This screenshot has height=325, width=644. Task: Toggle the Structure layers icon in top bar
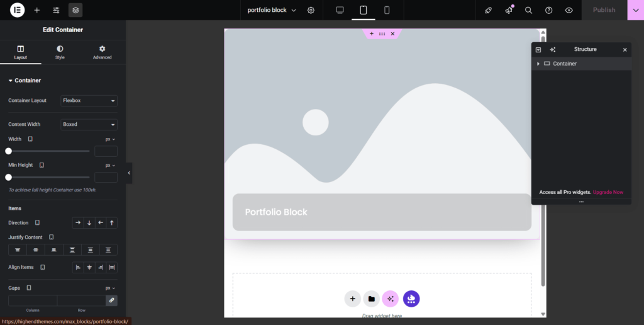(x=75, y=10)
